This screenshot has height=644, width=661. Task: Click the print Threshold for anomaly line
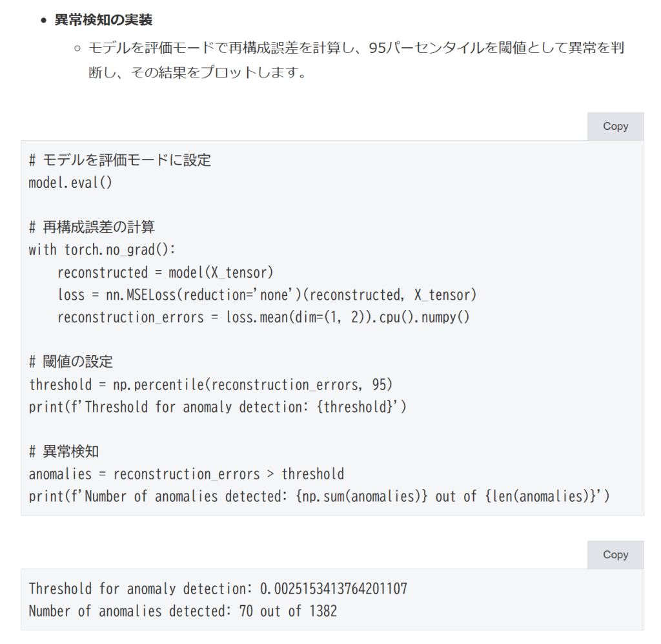pos(218,407)
